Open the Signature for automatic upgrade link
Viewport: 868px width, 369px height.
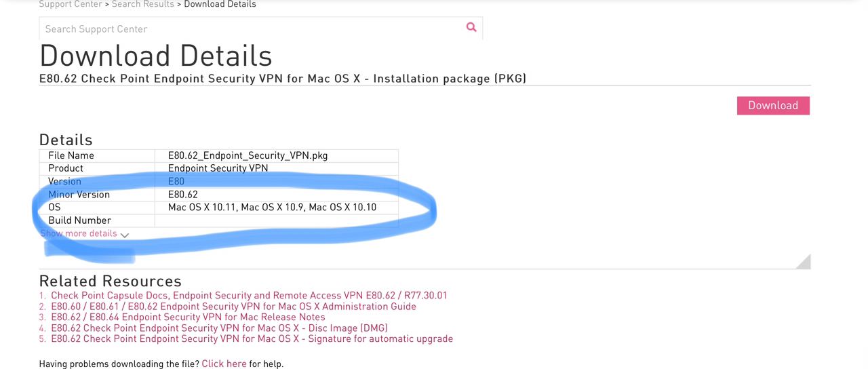pyautogui.click(x=252, y=339)
